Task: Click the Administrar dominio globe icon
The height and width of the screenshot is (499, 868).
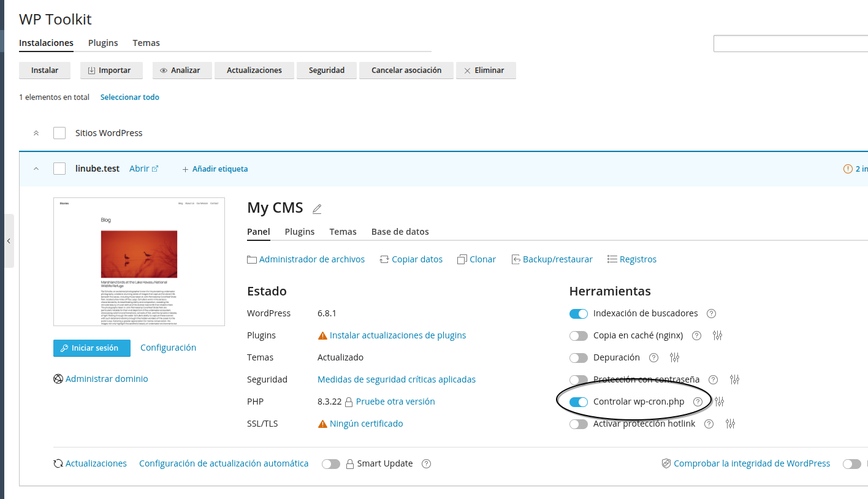Action: pos(58,379)
